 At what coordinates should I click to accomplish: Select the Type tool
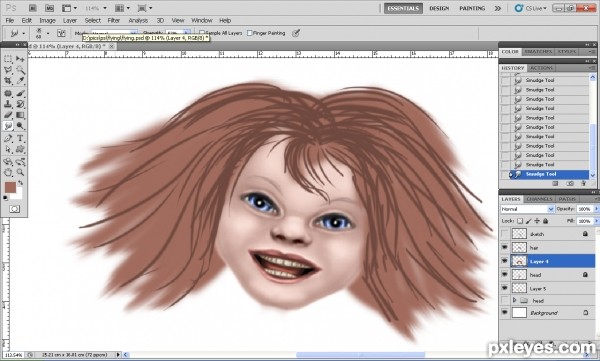click(x=20, y=138)
